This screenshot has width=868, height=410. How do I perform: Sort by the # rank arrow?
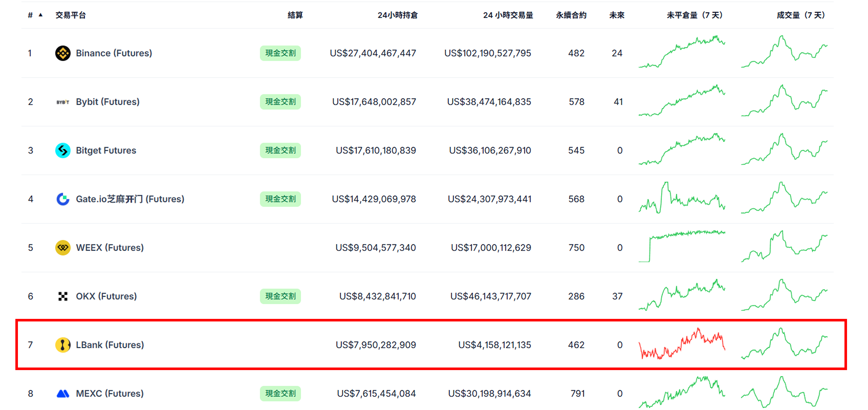coord(40,15)
